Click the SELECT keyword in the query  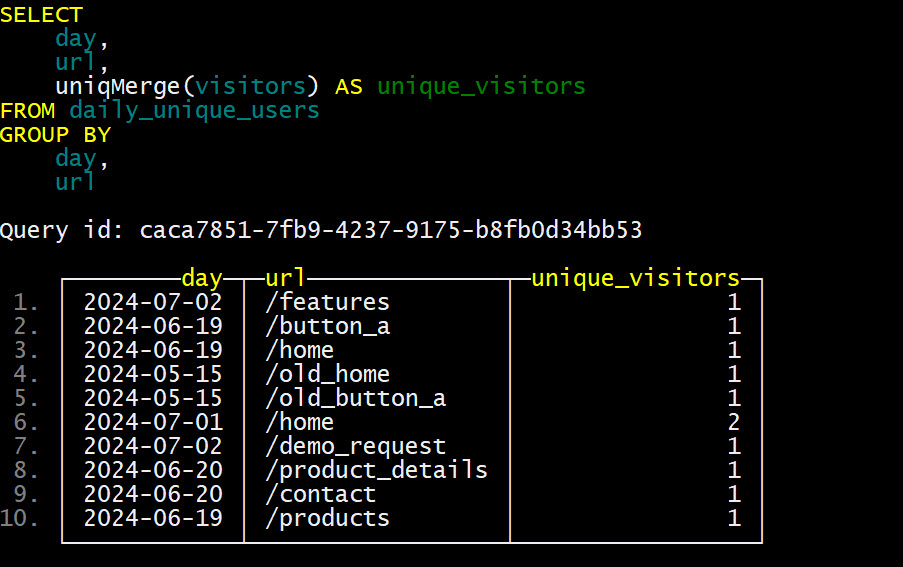click(41, 14)
